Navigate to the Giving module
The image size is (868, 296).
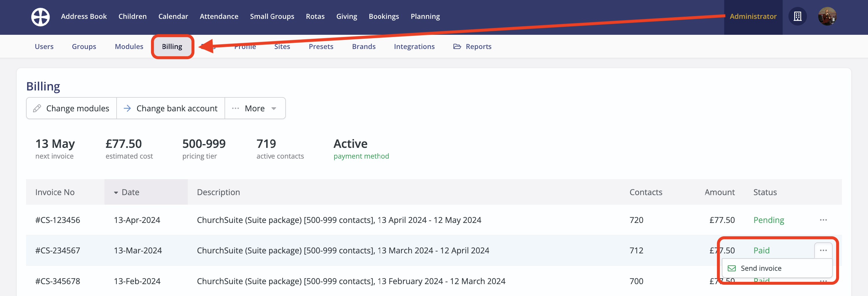346,16
